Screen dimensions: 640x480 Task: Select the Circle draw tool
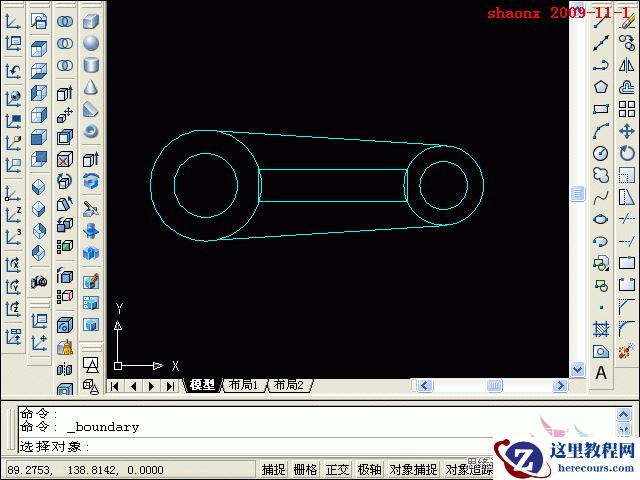pyautogui.click(x=601, y=153)
